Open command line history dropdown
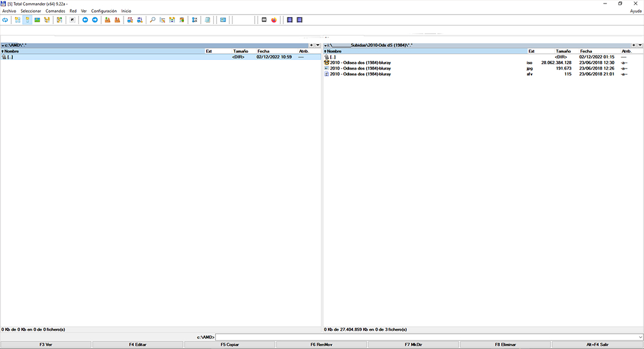The image size is (644, 349). [640, 337]
